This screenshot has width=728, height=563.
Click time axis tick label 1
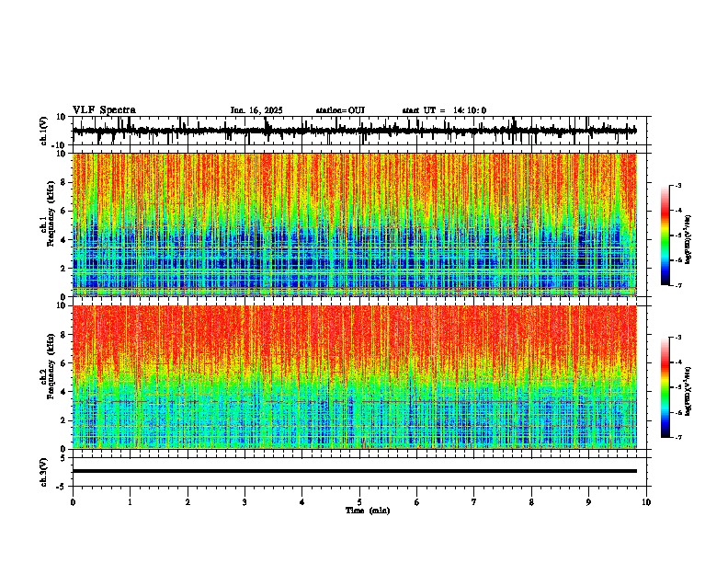coord(130,502)
